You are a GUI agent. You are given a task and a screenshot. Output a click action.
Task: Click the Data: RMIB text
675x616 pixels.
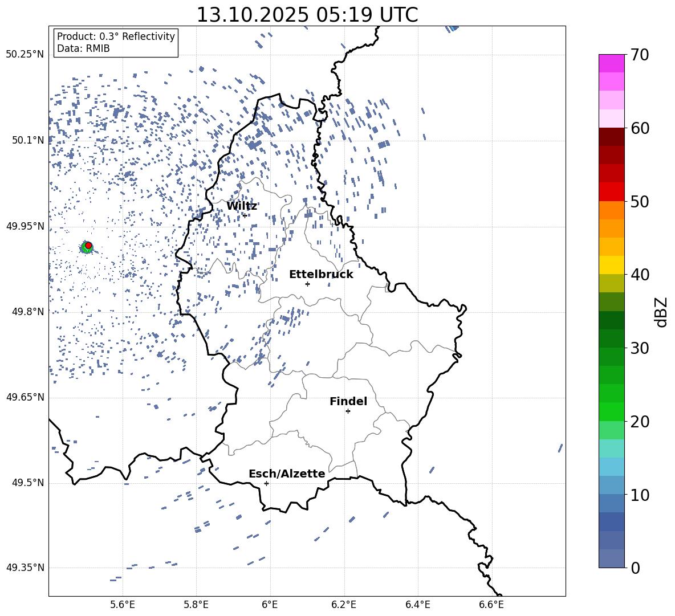click(83, 48)
